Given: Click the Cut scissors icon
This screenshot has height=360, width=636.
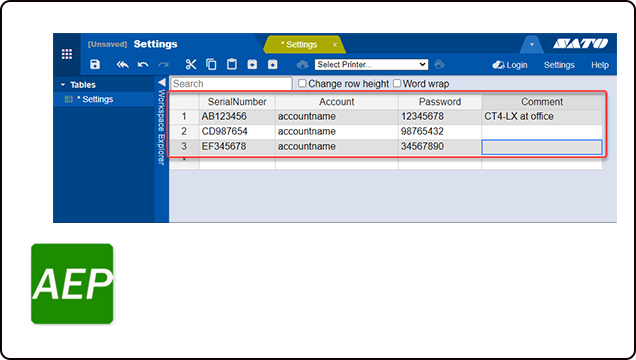Looking at the screenshot, I should click(191, 64).
